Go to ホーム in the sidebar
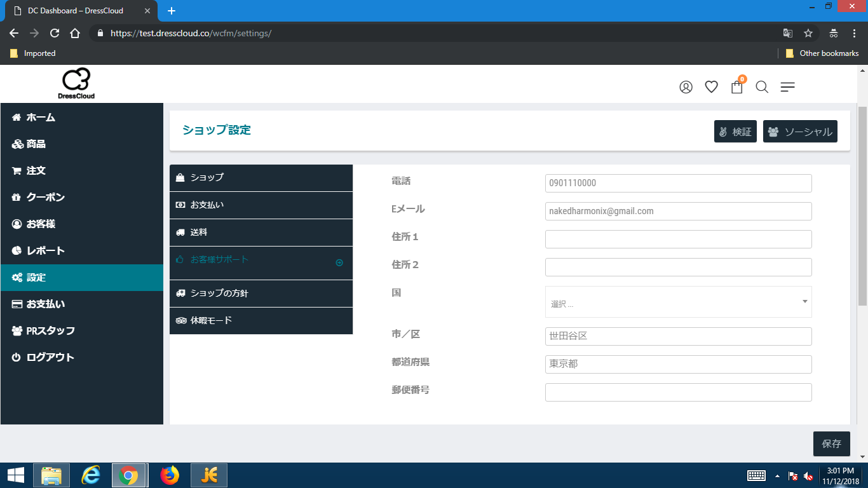 click(82, 118)
